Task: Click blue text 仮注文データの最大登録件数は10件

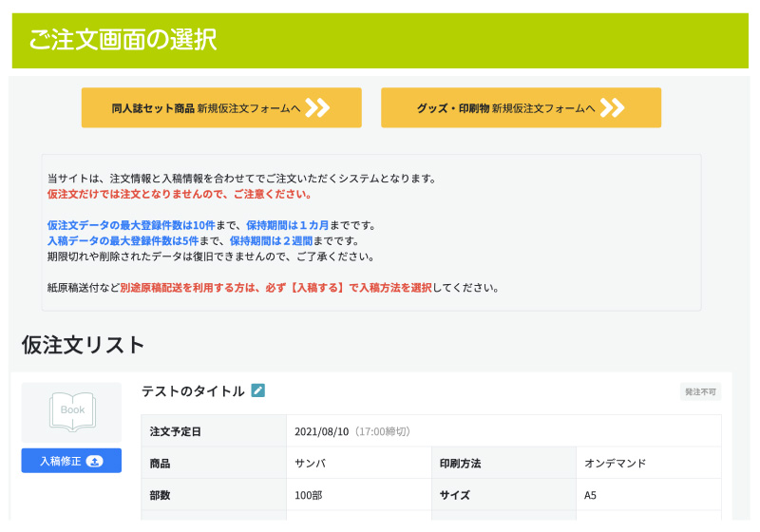Action: pyautogui.click(x=131, y=225)
